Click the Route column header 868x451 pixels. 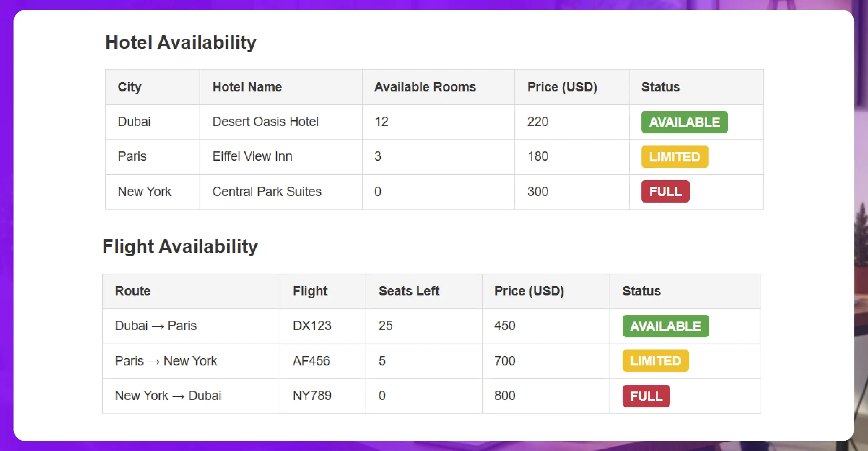[132, 291]
